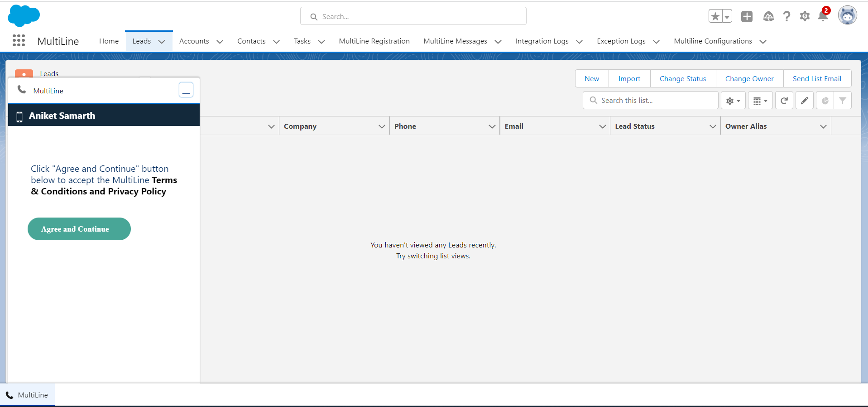868x407 pixels.
Task: Open the Exception Logs tab
Action: click(621, 41)
